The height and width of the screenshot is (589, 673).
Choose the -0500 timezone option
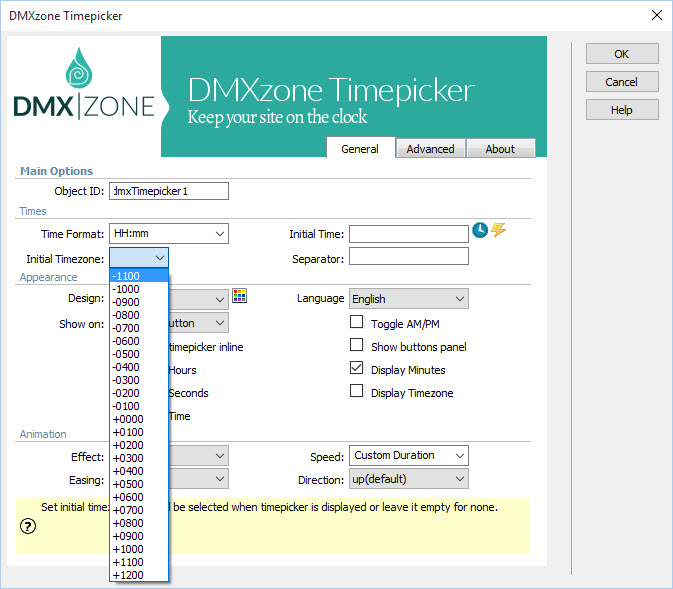139,354
